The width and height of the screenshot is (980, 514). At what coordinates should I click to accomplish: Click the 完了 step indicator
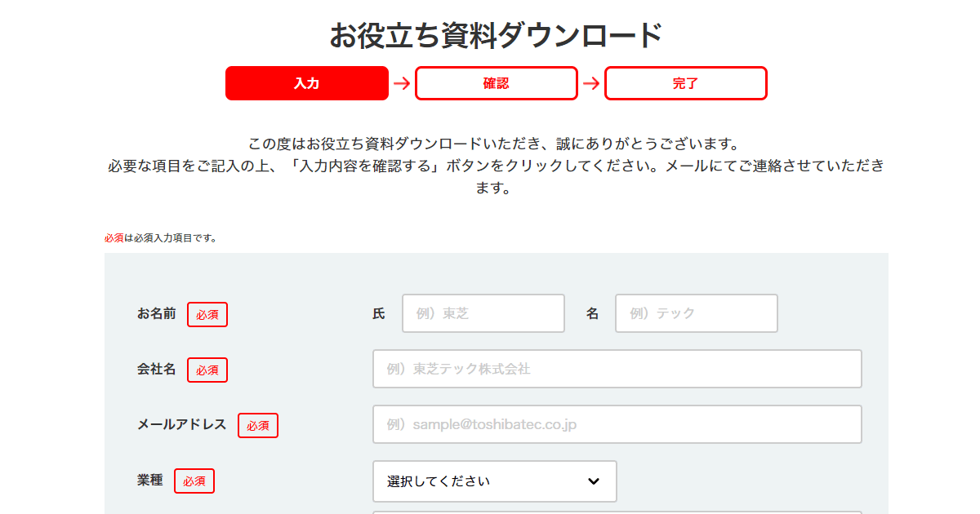pyautogui.click(x=685, y=83)
